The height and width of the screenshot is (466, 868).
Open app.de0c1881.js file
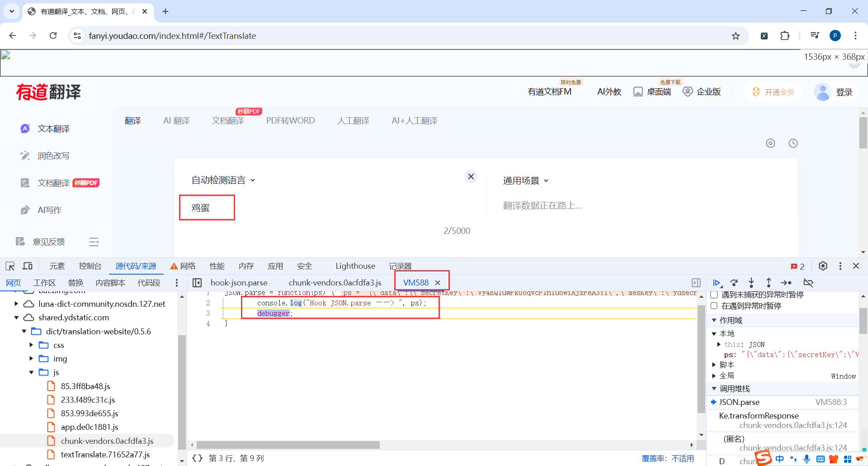(x=89, y=427)
